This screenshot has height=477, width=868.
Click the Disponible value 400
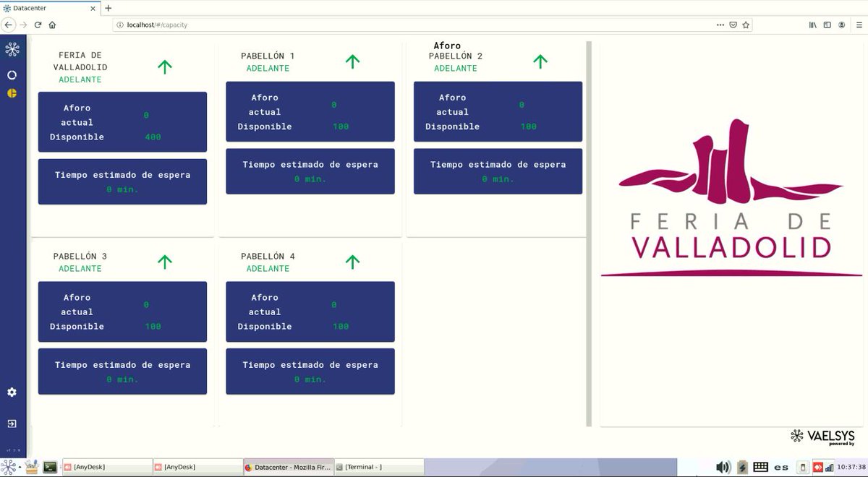(153, 137)
